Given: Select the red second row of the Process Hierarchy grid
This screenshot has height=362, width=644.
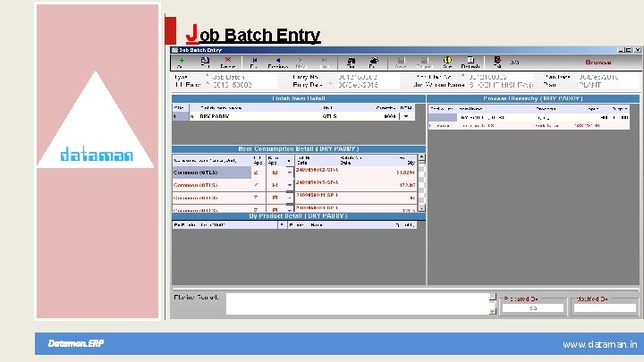Looking at the screenshot, I should coord(529,126).
